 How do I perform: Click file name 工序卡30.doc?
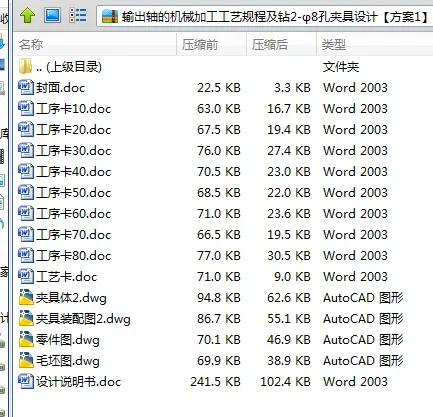(x=74, y=151)
